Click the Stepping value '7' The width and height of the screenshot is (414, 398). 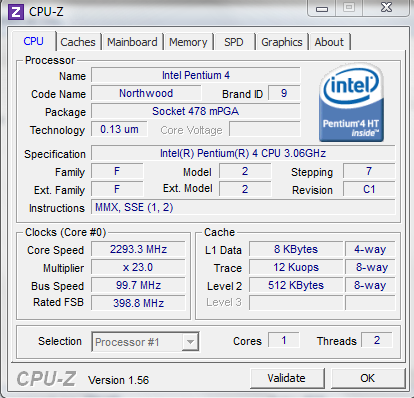coord(369,172)
